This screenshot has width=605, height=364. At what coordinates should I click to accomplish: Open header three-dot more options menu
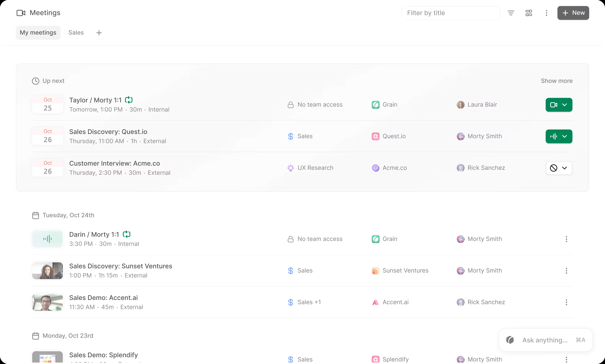point(546,13)
